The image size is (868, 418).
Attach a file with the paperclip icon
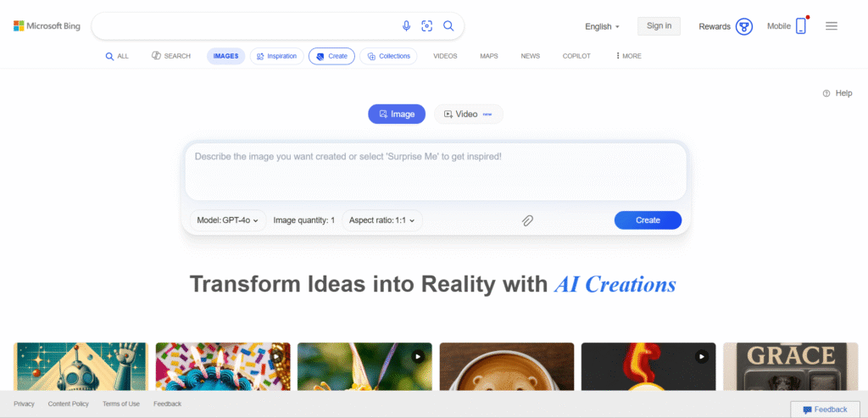coord(527,220)
